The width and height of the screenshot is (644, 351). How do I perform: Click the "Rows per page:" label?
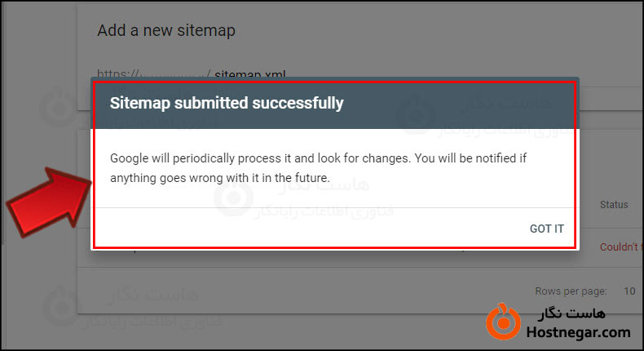pos(568,291)
